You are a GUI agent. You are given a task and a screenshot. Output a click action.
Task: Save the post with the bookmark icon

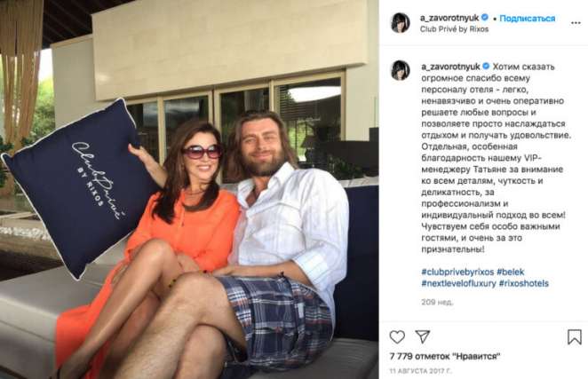coord(574,337)
